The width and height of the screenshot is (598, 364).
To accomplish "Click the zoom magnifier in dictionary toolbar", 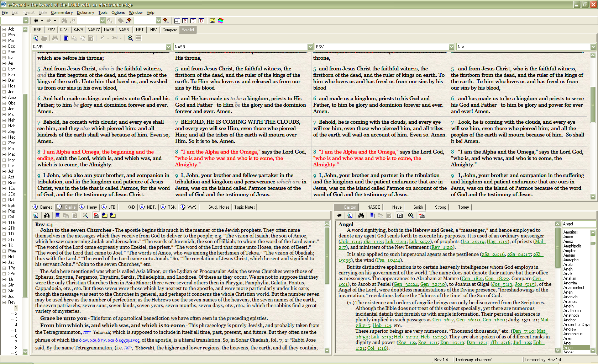I will pyautogui.click(x=411, y=215).
